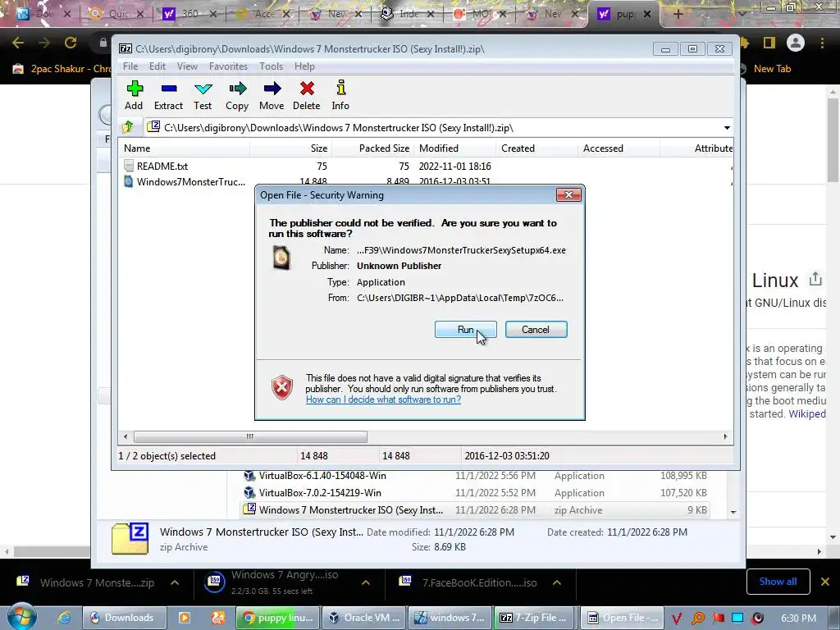Open the View menu in 7-Zip

[187, 66]
